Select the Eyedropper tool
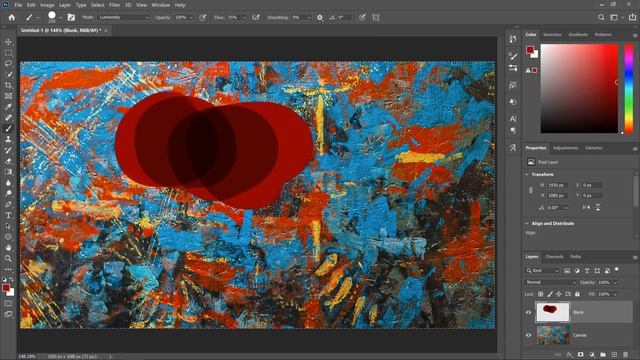The width and height of the screenshot is (640, 360). coord(8,107)
